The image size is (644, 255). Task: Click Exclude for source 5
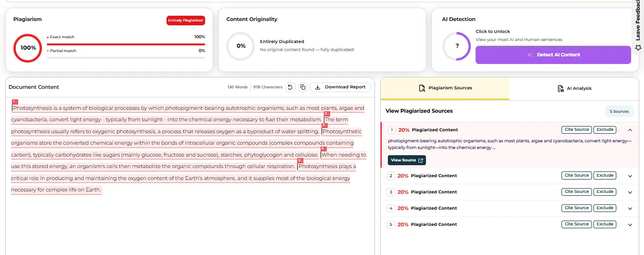[x=605, y=224]
